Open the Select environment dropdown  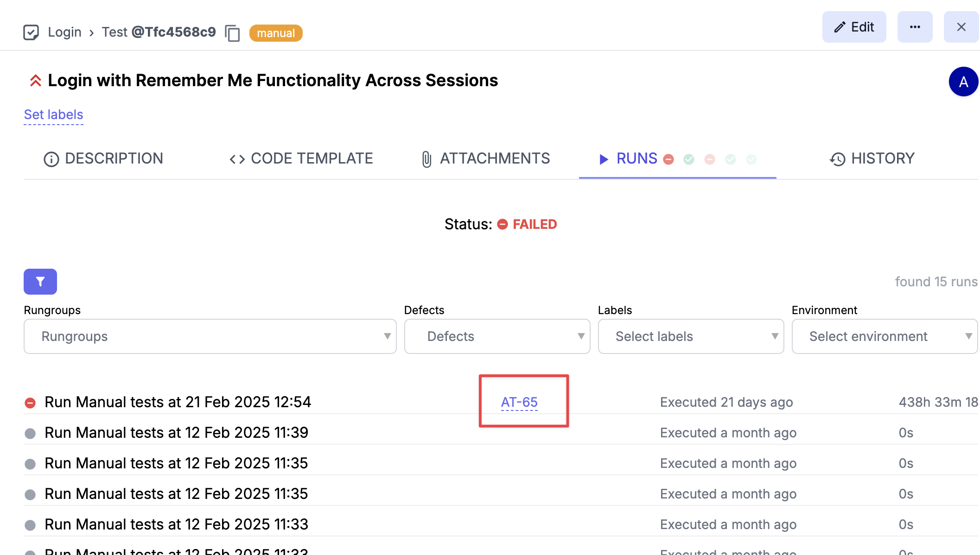pos(885,336)
